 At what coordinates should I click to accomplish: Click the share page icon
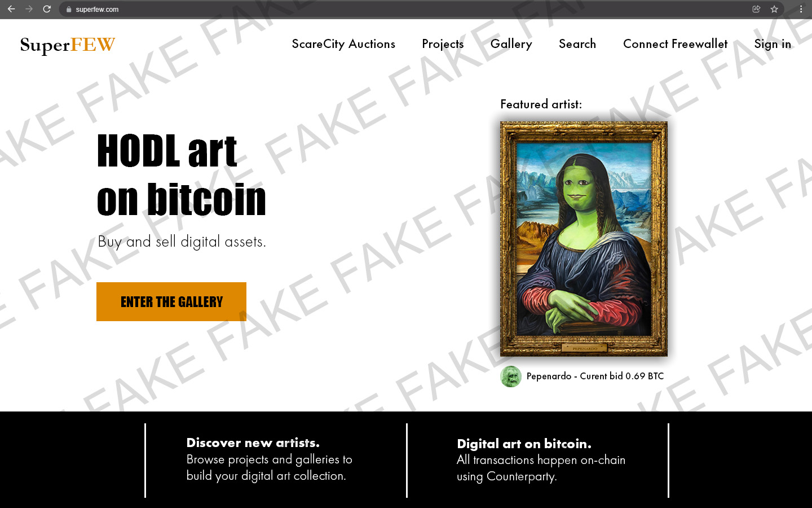[756, 9]
